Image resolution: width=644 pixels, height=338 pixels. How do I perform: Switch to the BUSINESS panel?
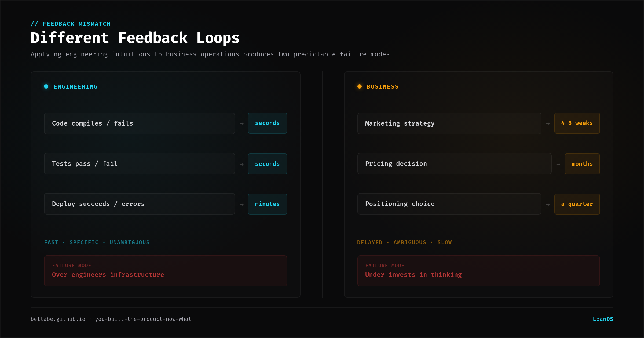[383, 86]
